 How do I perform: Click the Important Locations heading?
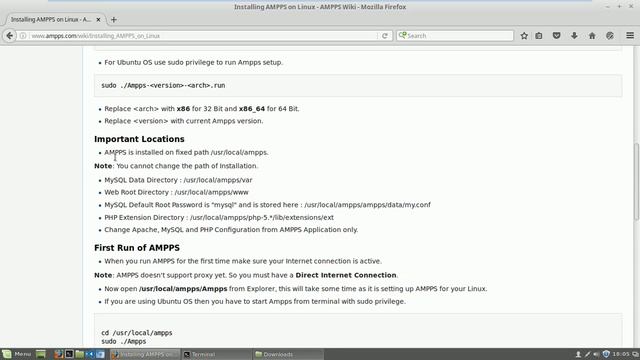coord(139,139)
